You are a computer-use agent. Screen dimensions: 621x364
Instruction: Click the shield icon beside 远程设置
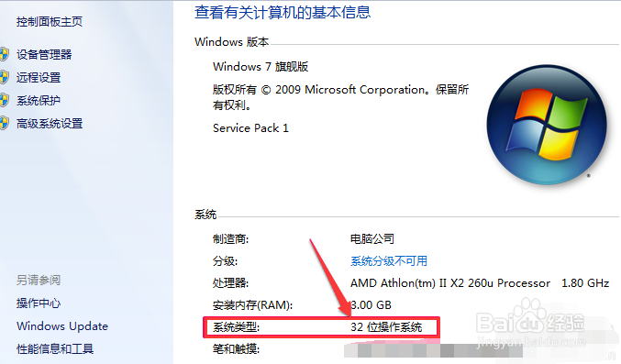[4, 77]
